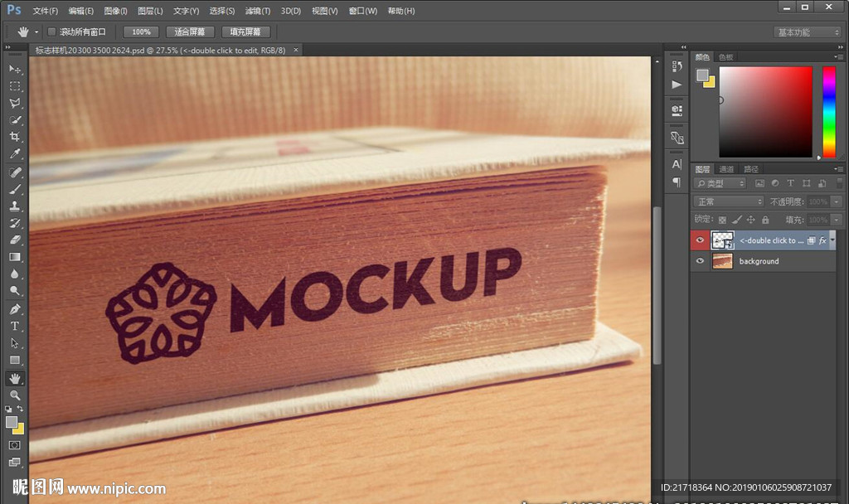The image size is (849, 504).
Task: Open the blend mode dropdown
Action: 728,201
